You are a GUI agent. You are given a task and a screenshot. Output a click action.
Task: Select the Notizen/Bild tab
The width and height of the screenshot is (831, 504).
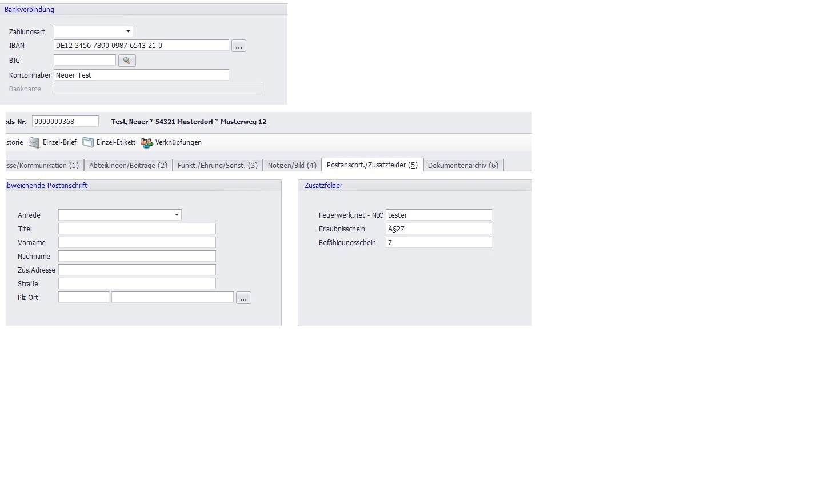pyautogui.click(x=291, y=166)
